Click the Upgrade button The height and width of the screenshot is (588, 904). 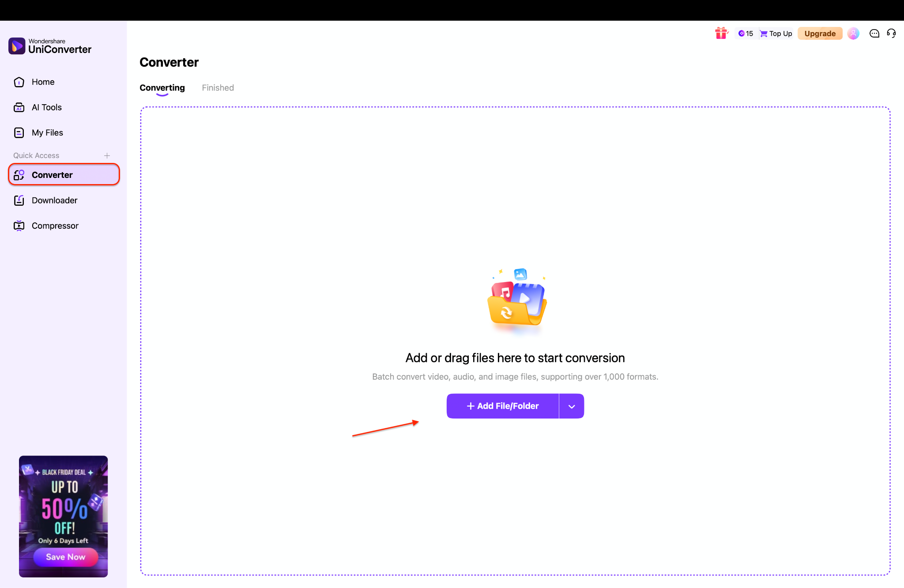point(820,33)
